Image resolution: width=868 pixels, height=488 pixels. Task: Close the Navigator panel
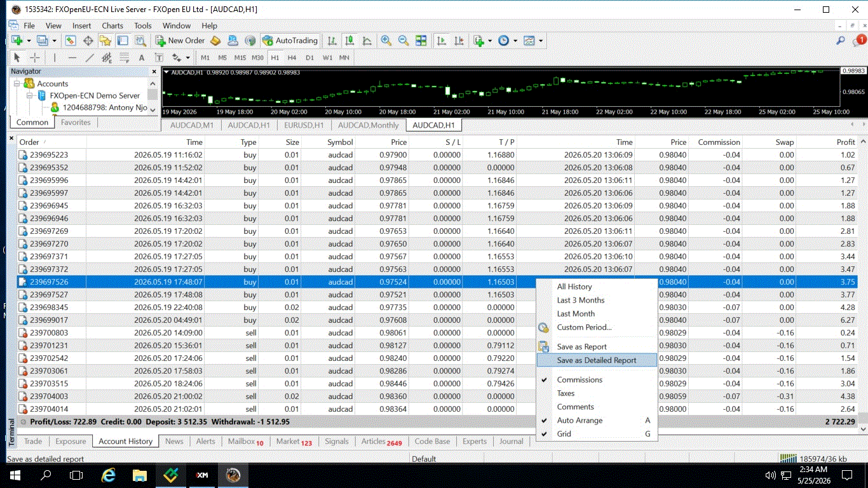[x=153, y=72]
